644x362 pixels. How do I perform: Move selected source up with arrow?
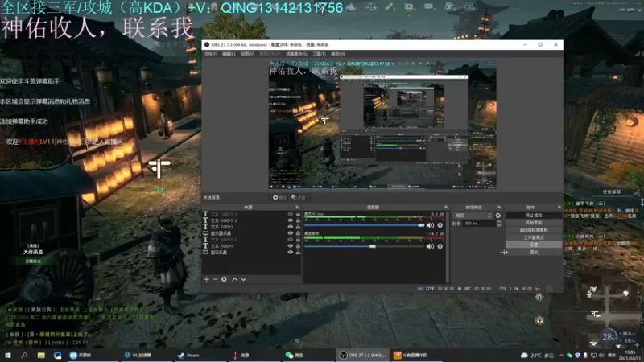click(234, 279)
